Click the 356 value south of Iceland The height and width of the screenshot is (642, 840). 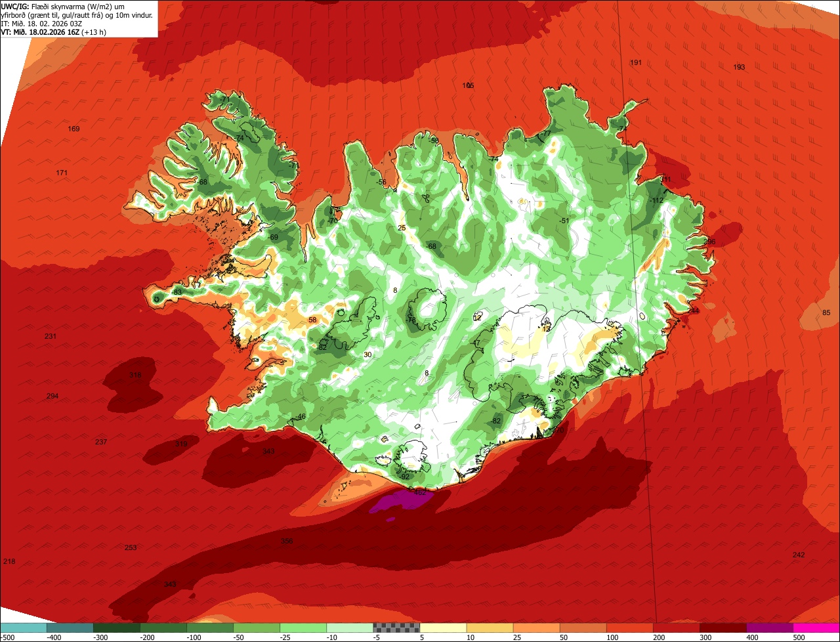(x=287, y=541)
